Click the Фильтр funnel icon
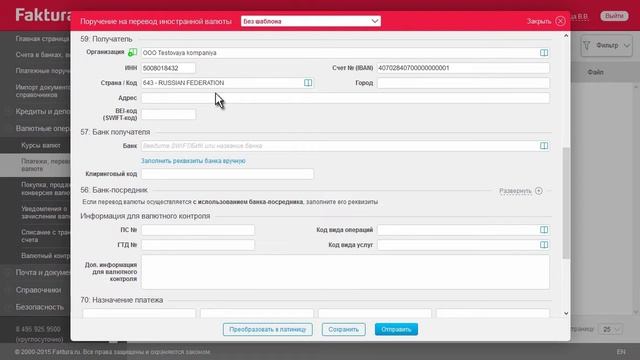 [x=587, y=45]
